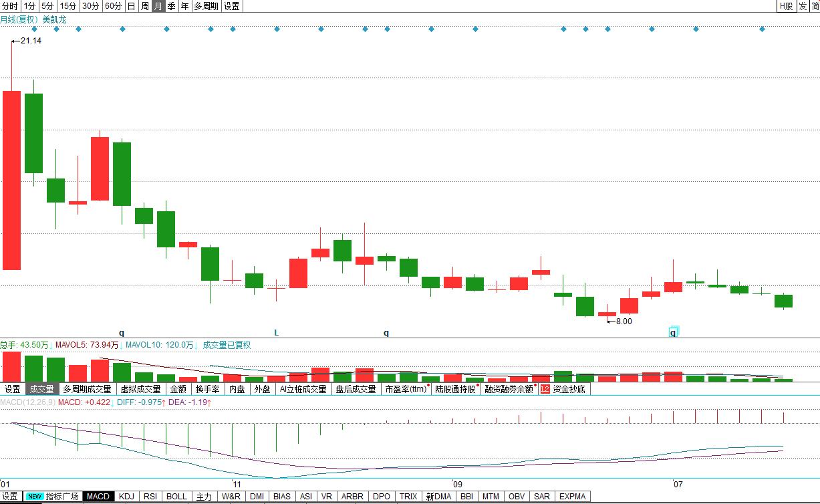
Task: Select the 金额 amount tab
Action: (178, 389)
